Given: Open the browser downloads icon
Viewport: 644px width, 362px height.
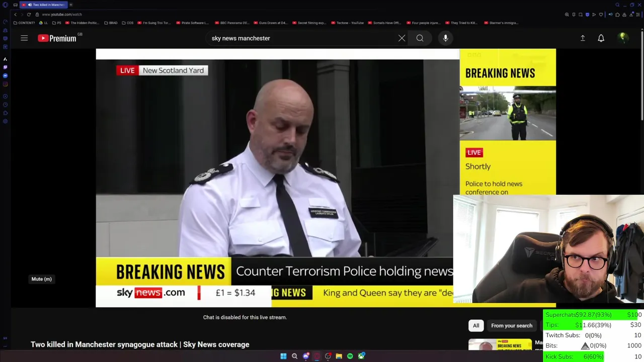Looking at the screenshot, I should tap(631, 15).
